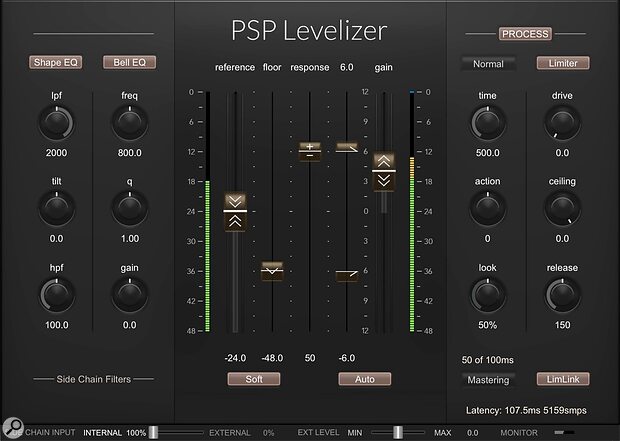Click the PSP Levelizer title

(309, 30)
